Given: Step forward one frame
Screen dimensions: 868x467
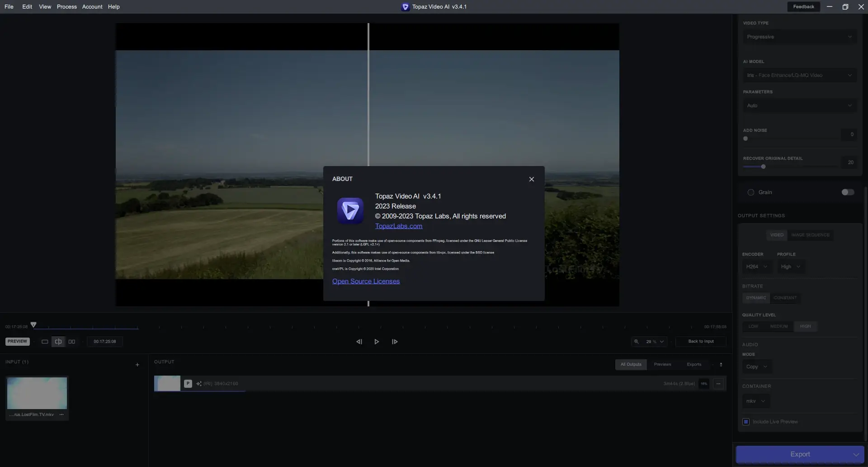Looking at the screenshot, I should (x=395, y=342).
